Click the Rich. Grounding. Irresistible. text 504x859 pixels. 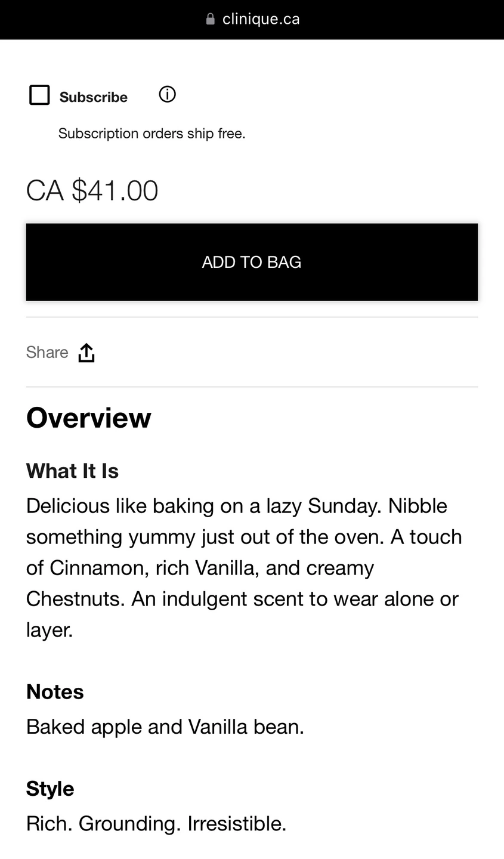[x=156, y=824]
